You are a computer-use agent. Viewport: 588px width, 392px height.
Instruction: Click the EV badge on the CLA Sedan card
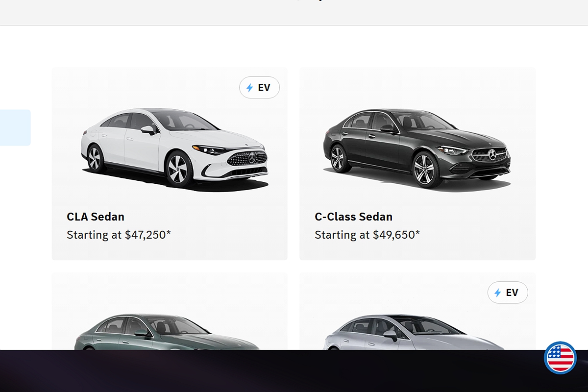click(x=259, y=88)
